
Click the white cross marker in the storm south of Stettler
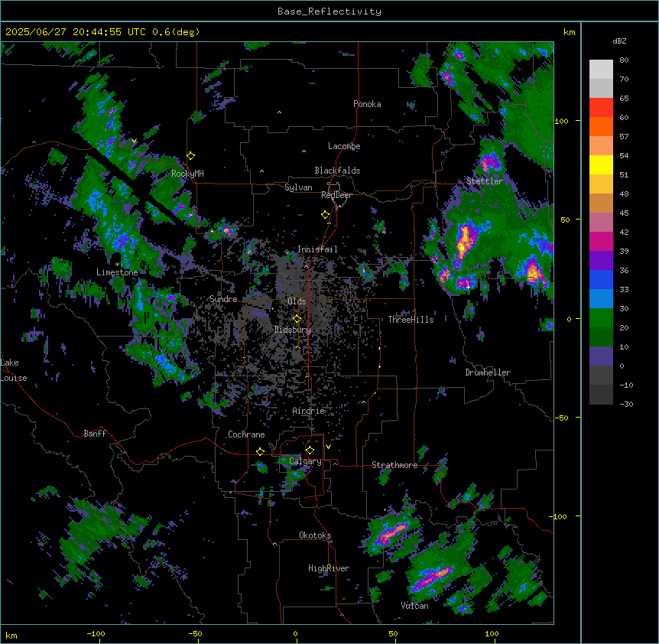tap(468, 287)
